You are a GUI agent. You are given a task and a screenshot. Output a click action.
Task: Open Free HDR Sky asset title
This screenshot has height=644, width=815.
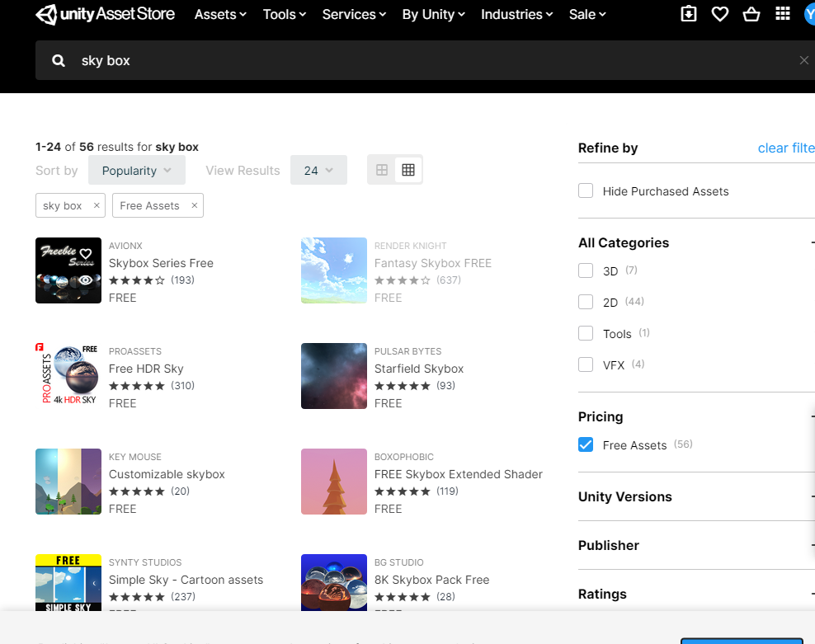pyautogui.click(x=146, y=369)
